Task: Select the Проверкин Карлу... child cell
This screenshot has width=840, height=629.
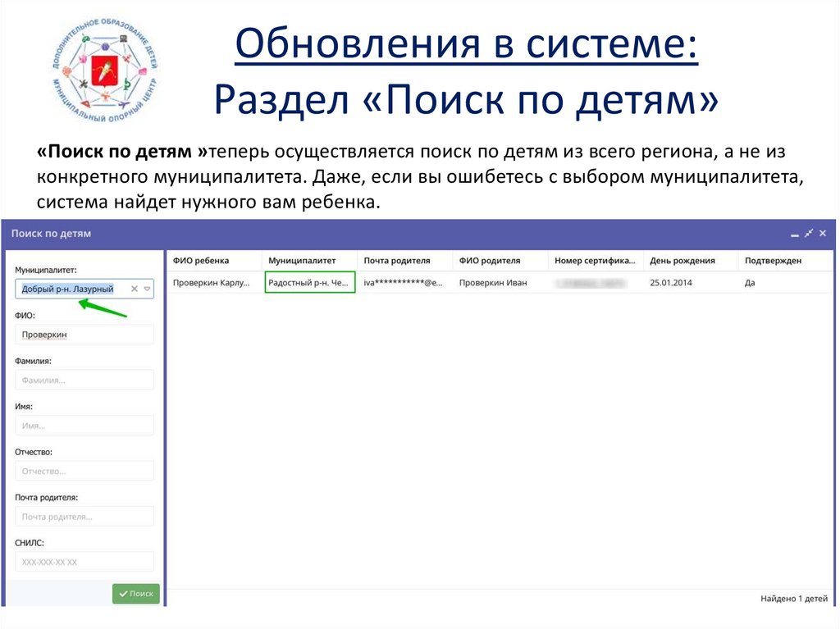Action: (x=214, y=282)
